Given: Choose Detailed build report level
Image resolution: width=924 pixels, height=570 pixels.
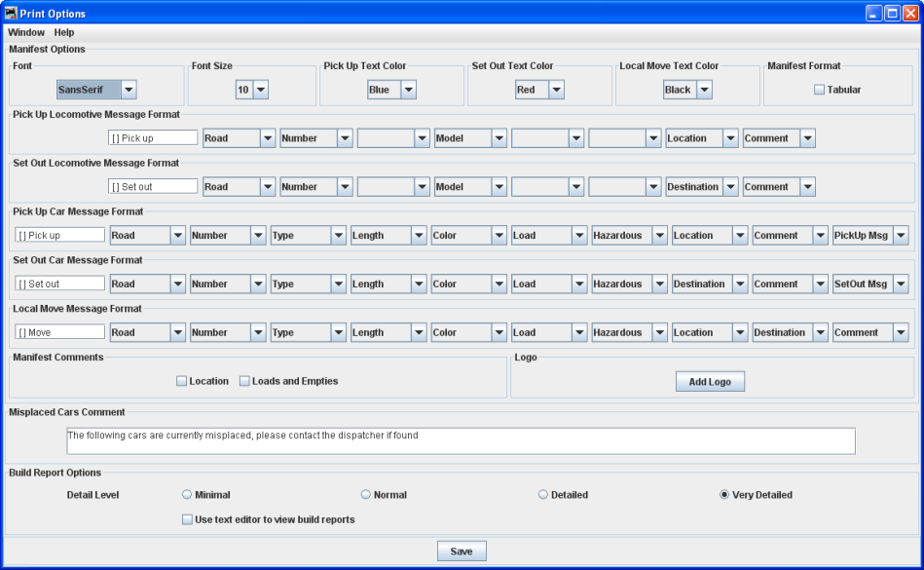Looking at the screenshot, I should click(543, 495).
